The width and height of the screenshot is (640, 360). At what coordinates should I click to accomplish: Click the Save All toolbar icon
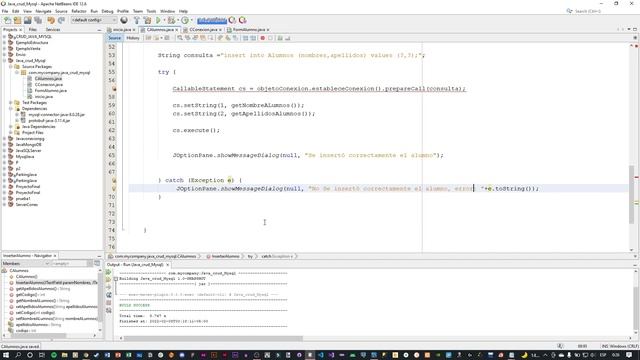coord(38,20)
